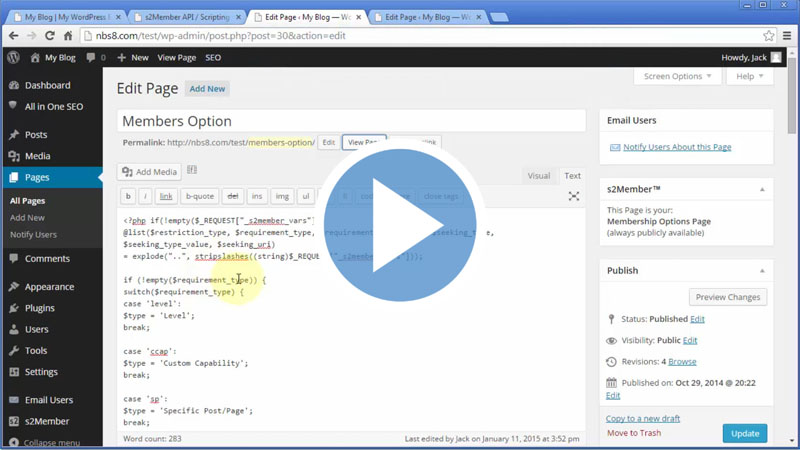The width and height of the screenshot is (800, 450).
Task: Open the Plugins icon in sidebar
Action: point(13,308)
